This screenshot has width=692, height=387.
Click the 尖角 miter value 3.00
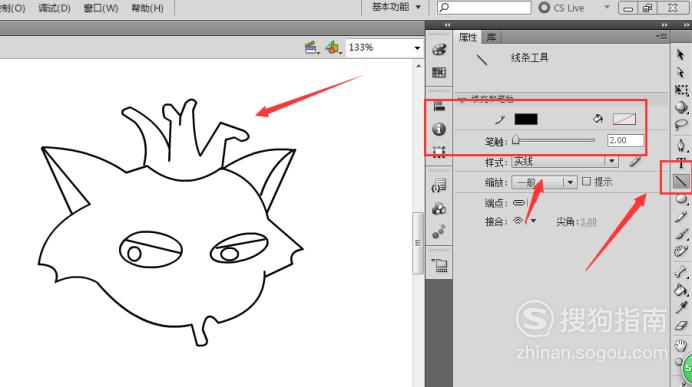click(x=588, y=222)
